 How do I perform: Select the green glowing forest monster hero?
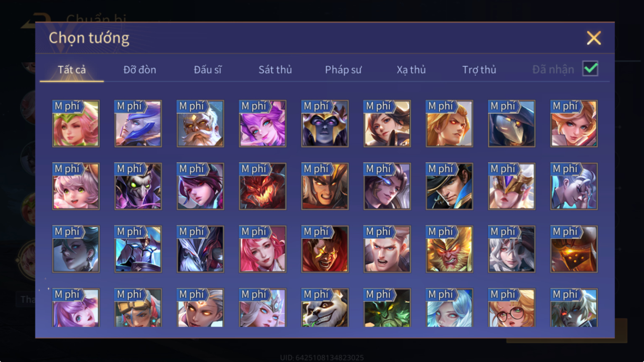pyautogui.click(x=387, y=307)
